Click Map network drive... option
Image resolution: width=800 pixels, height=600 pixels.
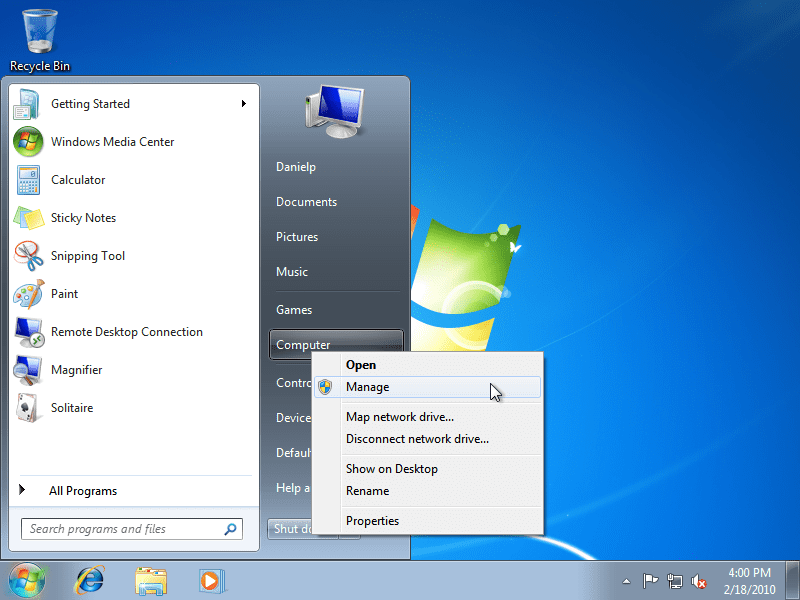399,417
